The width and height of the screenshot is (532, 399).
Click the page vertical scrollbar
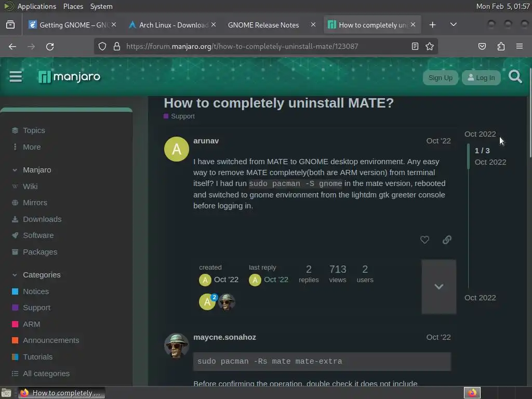[530, 112]
